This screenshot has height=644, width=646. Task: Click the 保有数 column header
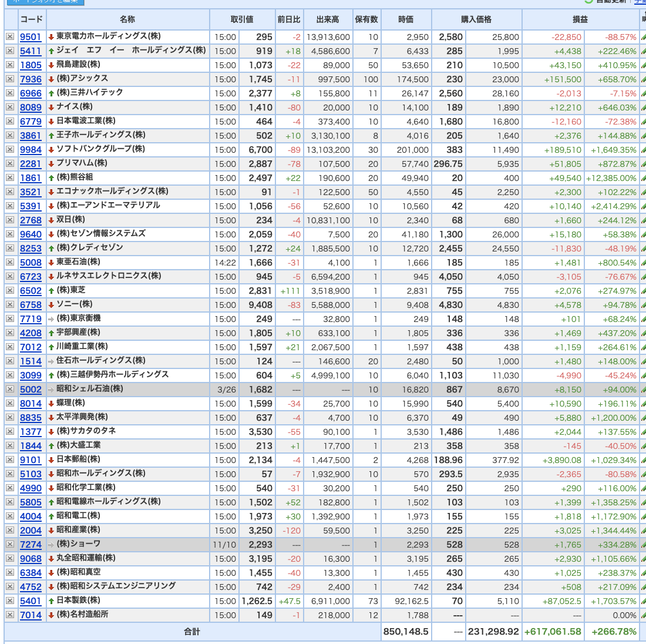pyautogui.click(x=366, y=19)
